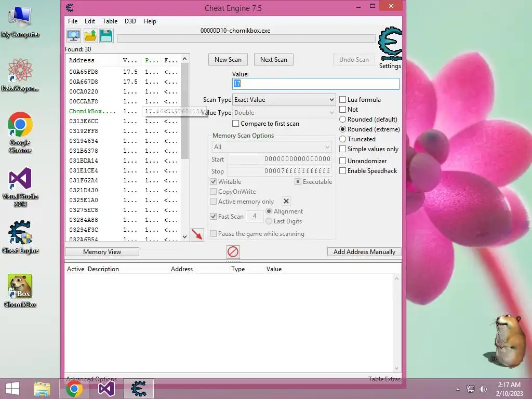Click the found list scroll up arrow
This screenshot has height=399, width=532.
[x=184, y=59]
